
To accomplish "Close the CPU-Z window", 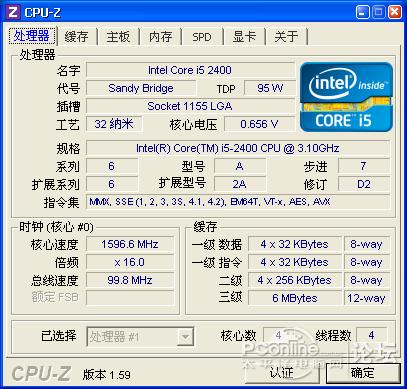I will point(395,13).
